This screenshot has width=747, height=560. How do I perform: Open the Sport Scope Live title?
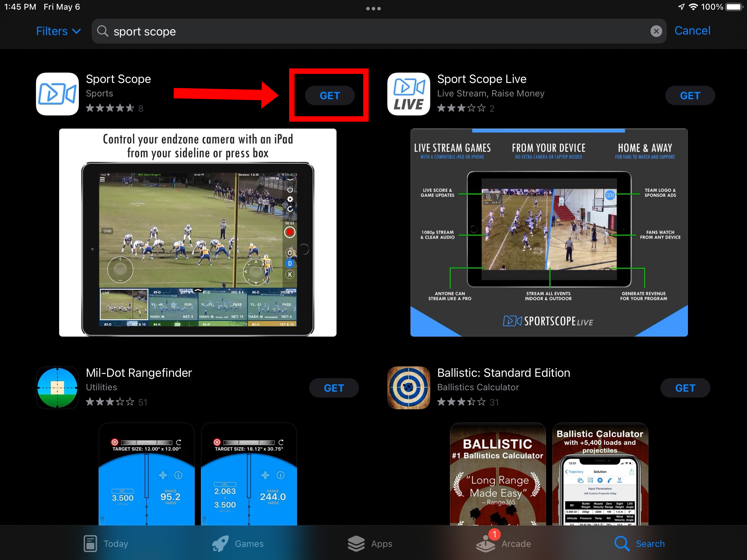click(x=482, y=79)
